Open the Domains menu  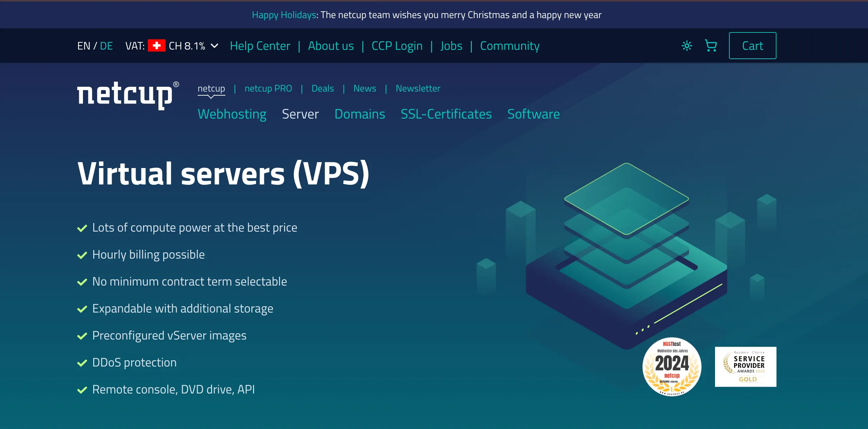click(360, 114)
